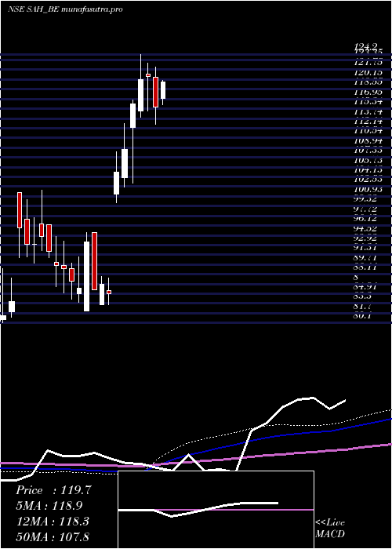The height and width of the screenshot is (549, 392).
Task: Click the 92.92 price axis label
Action: [x=366, y=238]
